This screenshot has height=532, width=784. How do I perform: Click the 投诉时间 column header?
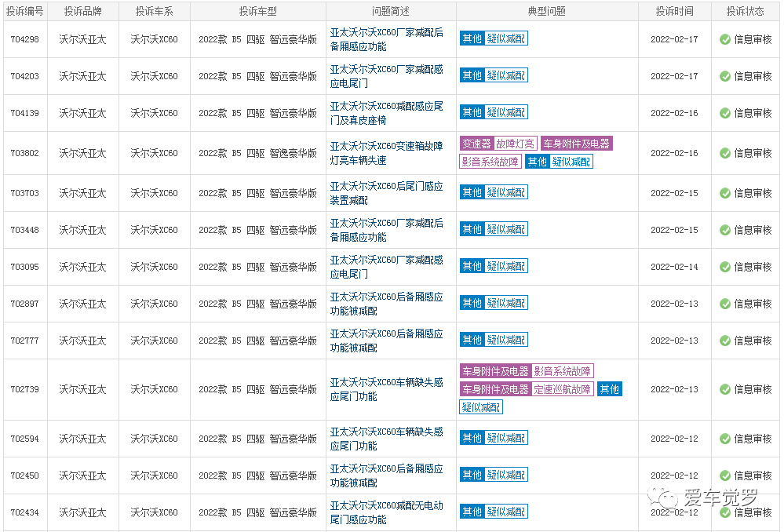click(x=674, y=12)
